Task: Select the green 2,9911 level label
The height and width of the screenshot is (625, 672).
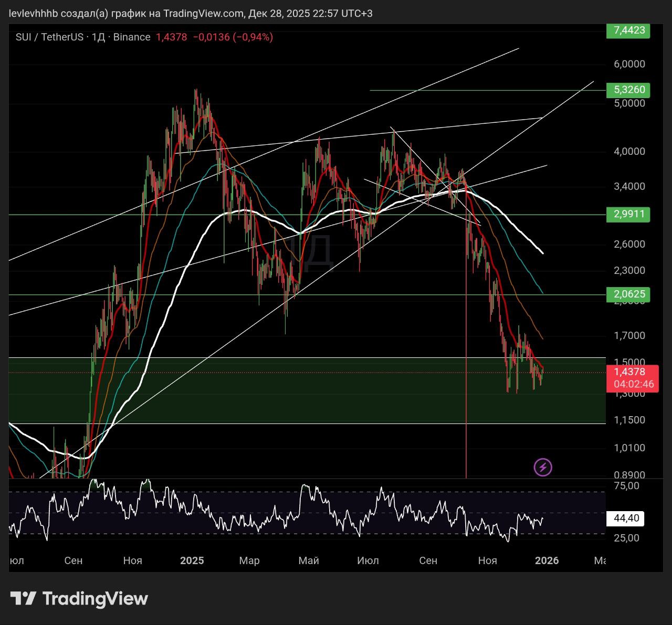Action: point(628,214)
